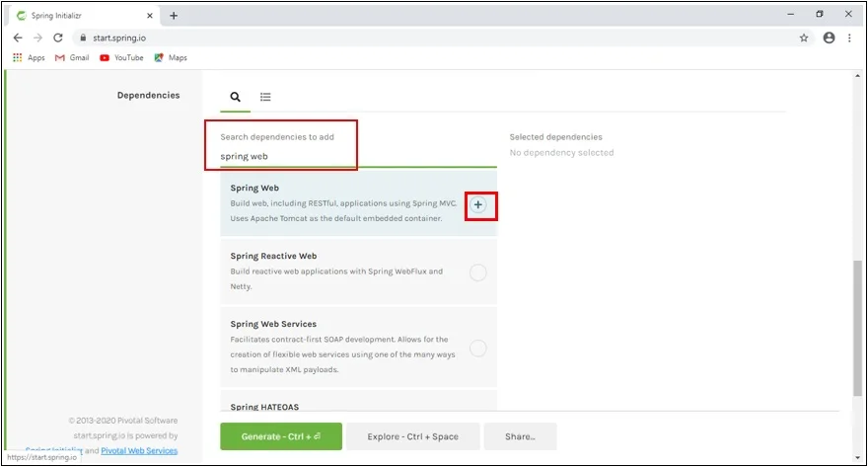This screenshot has height=467, width=868.
Task: Reload the start.spring.io page
Action: click(58, 38)
